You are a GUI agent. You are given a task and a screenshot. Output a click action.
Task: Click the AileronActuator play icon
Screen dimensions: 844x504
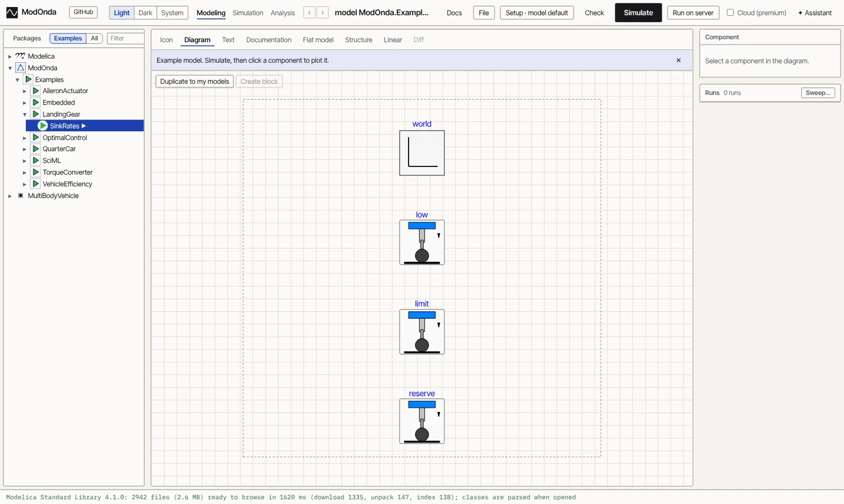tap(36, 91)
